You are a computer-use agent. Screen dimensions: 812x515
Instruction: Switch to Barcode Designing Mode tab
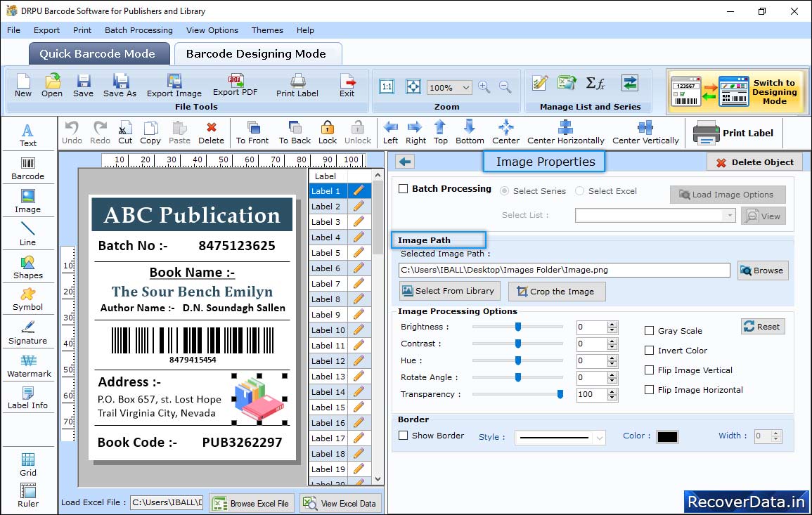click(257, 54)
